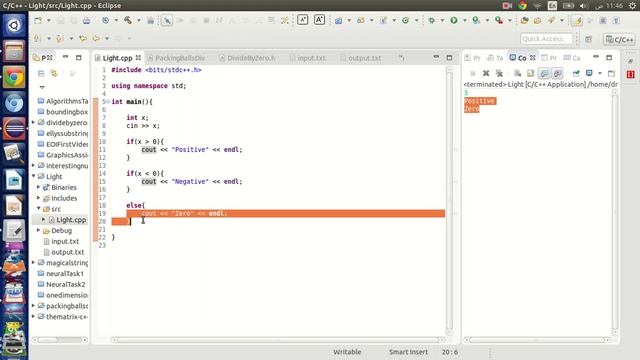Click the new C++ project icon
Image resolution: width=640 pixels, height=360 pixels.
[x=338, y=20]
